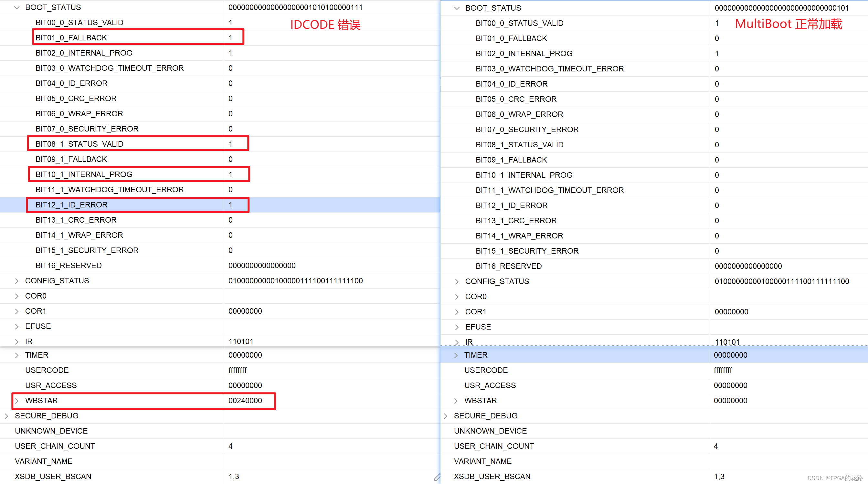Image resolution: width=868 pixels, height=484 pixels.
Task: Expand left WBSTAR register chevron
Action: coord(17,401)
